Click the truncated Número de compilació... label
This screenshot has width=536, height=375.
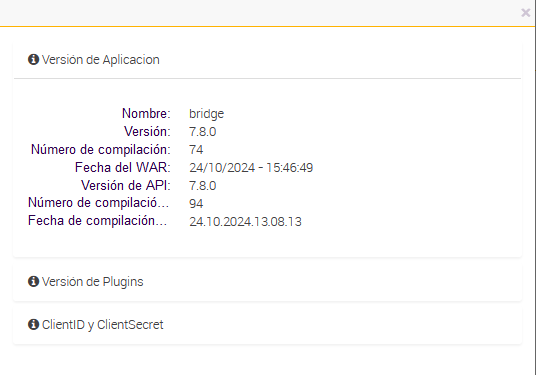click(x=98, y=203)
